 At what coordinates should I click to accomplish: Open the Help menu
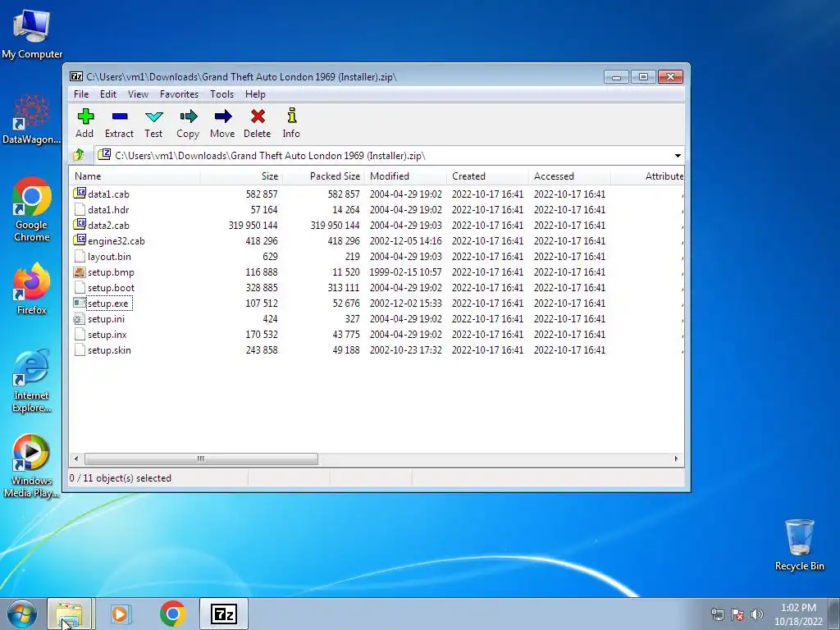click(256, 94)
